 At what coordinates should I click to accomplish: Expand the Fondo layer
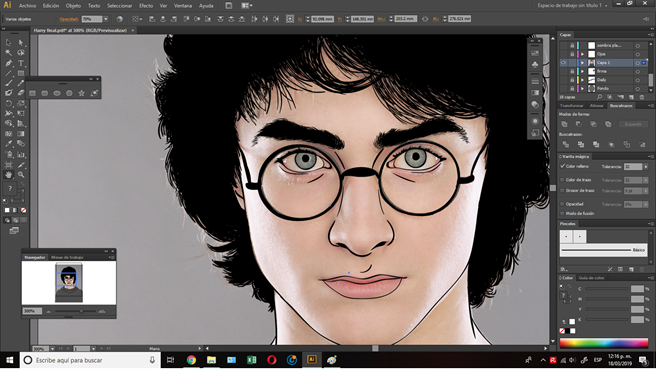582,88
